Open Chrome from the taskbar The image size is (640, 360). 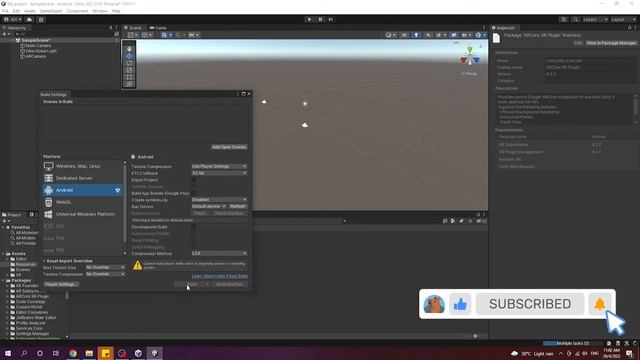(x=73, y=353)
